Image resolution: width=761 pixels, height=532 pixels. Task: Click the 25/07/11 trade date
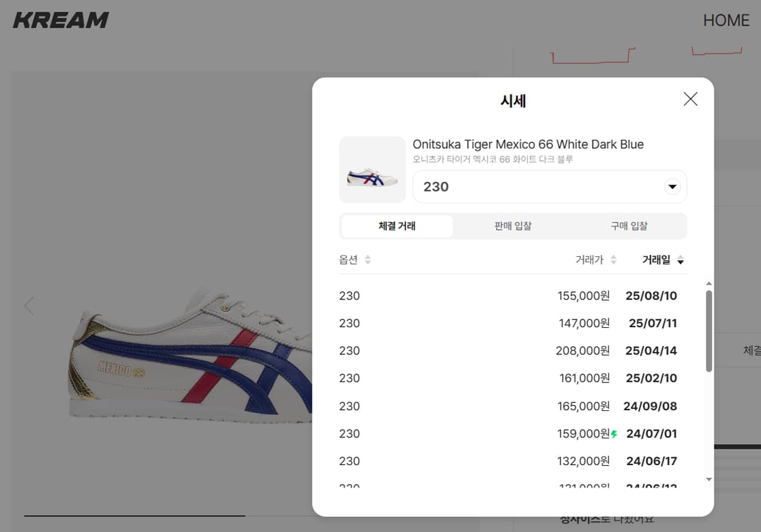(653, 323)
